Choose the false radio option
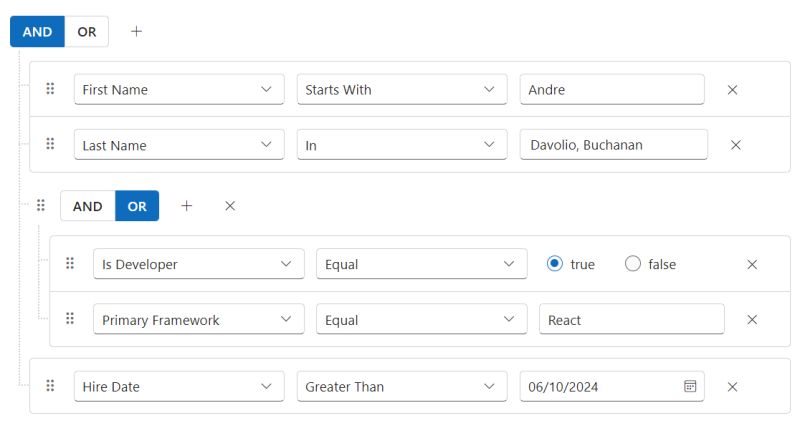Viewport: 800px width, 423px height. click(x=633, y=264)
